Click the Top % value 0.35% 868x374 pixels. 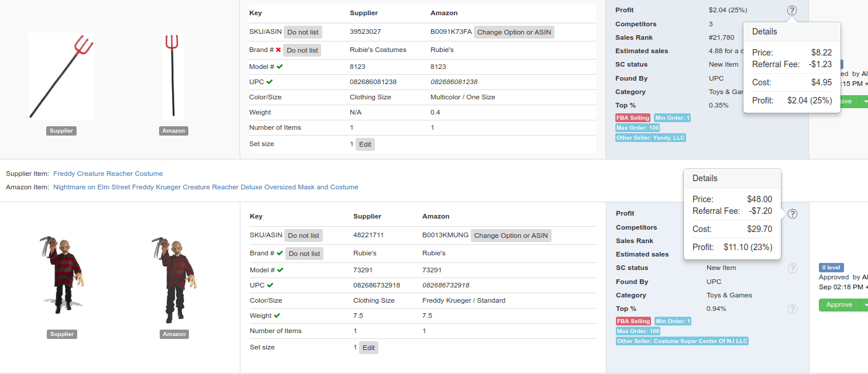click(x=719, y=105)
